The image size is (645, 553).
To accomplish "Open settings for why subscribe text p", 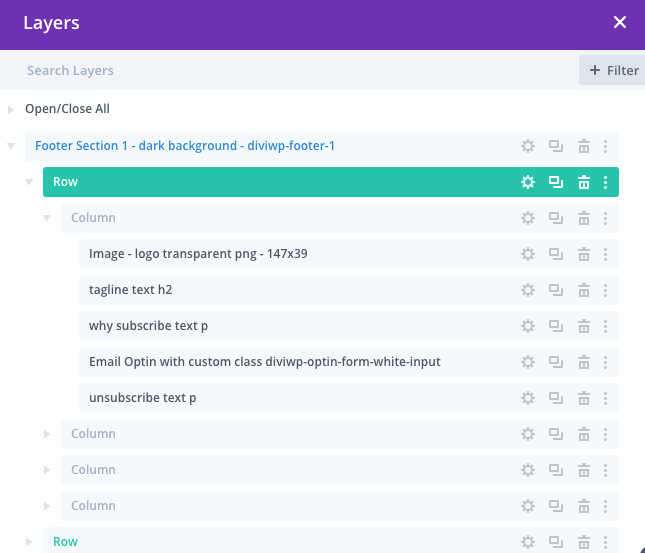I will tap(528, 326).
